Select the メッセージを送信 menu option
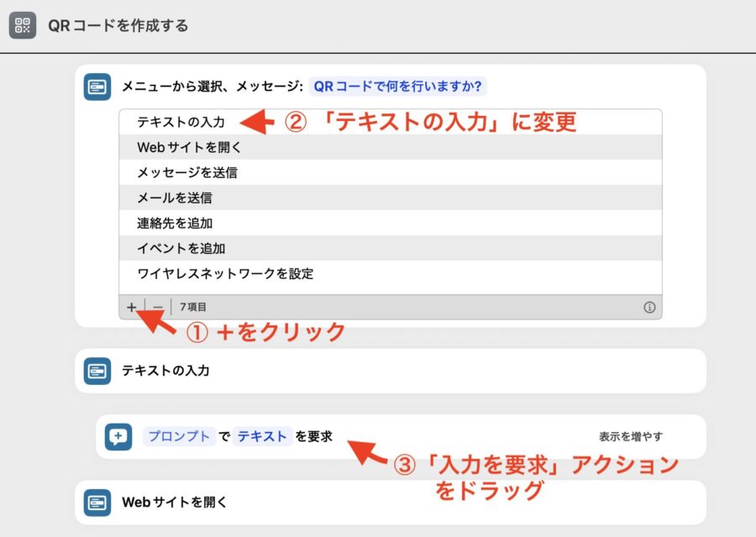Image resolution: width=756 pixels, height=537 pixels. click(x=186, y=173)
